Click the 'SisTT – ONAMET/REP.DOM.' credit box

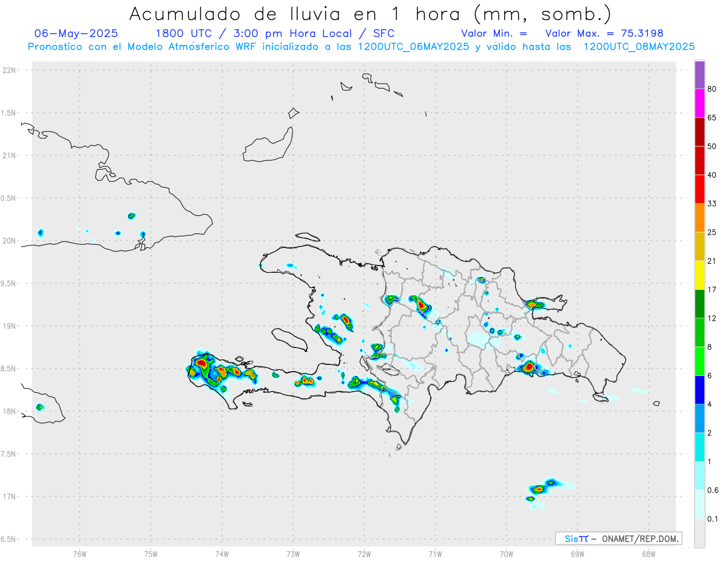coord(618,538)
